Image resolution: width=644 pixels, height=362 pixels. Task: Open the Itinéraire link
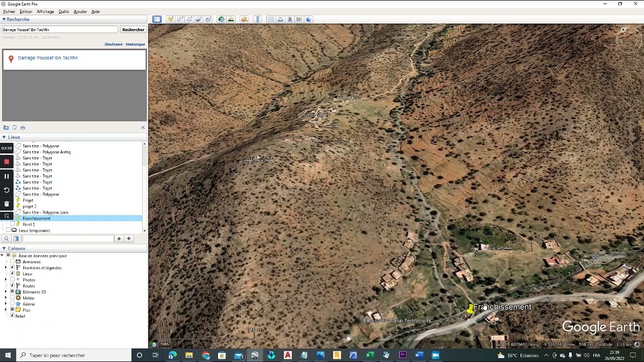[x=114, y=44]
